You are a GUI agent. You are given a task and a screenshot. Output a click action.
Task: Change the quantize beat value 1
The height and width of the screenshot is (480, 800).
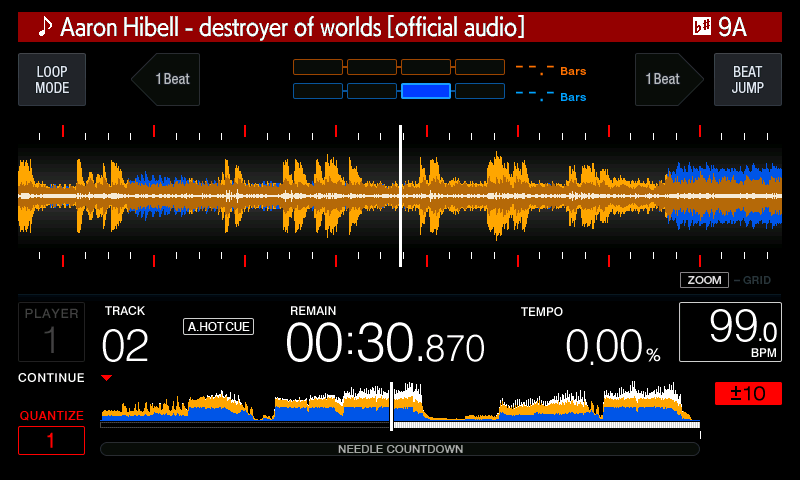[52, 440]
